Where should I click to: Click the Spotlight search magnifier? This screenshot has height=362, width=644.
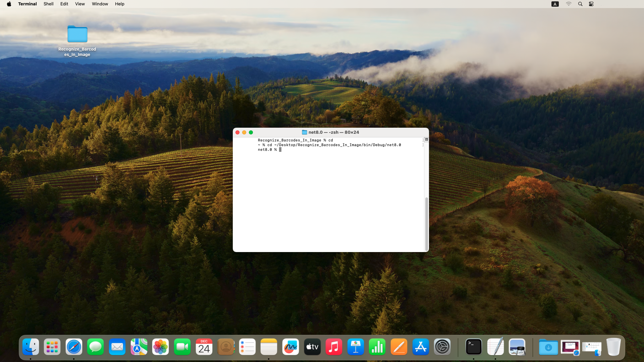580,4
